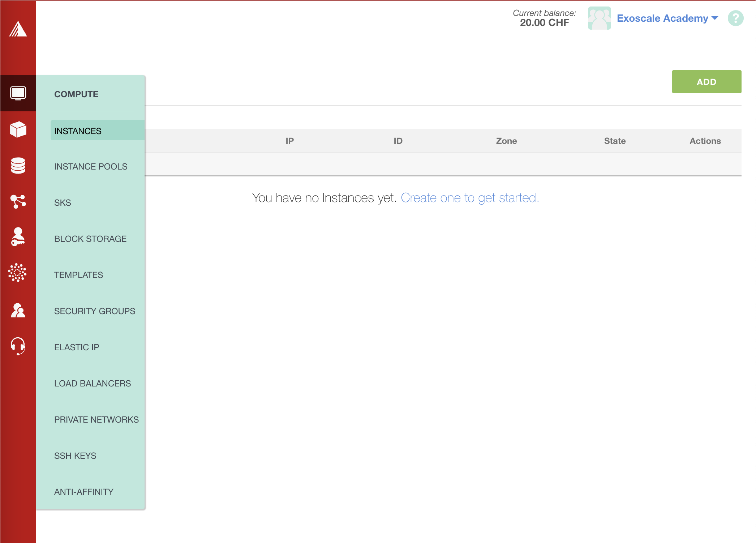Click the dotted circle sidebar icon
This screenshot has width=756, height=543.
click(x=17, y=273)
